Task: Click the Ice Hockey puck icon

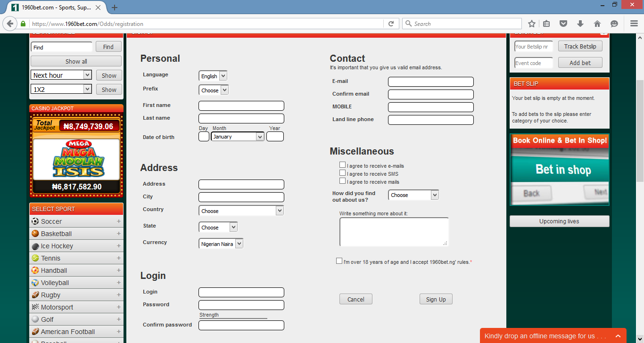Action: [35, 246]
